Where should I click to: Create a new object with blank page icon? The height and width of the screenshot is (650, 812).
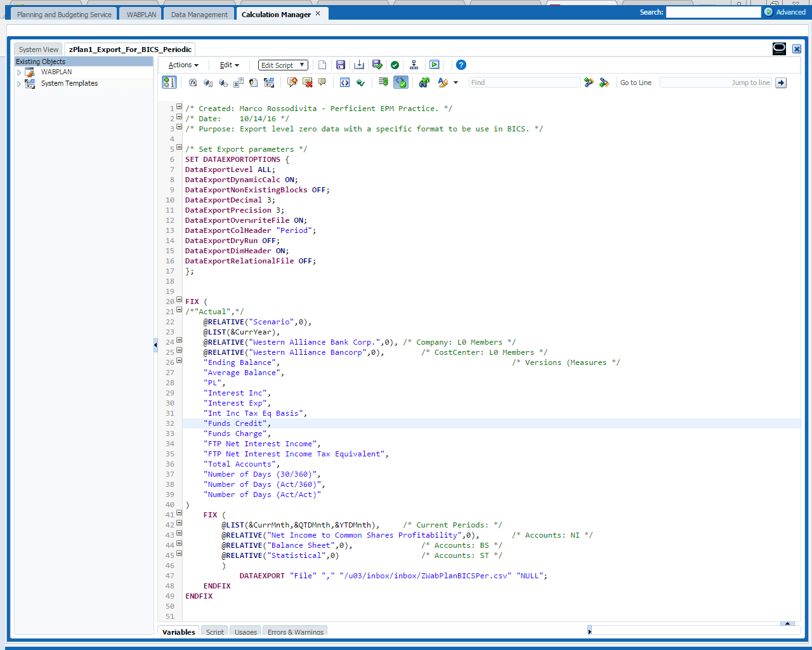coord(322,65)
